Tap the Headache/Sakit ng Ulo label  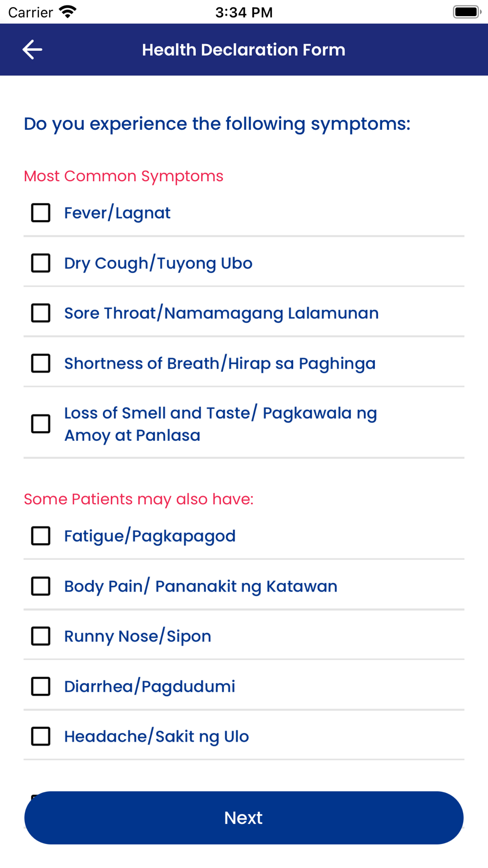(x=156, y=737)
